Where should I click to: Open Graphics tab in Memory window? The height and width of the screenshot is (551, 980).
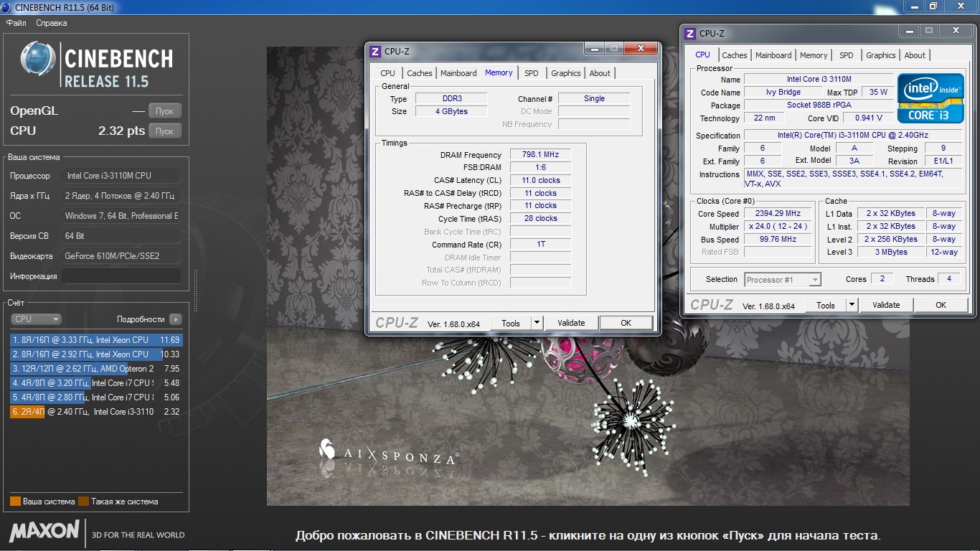pos(566,73)
